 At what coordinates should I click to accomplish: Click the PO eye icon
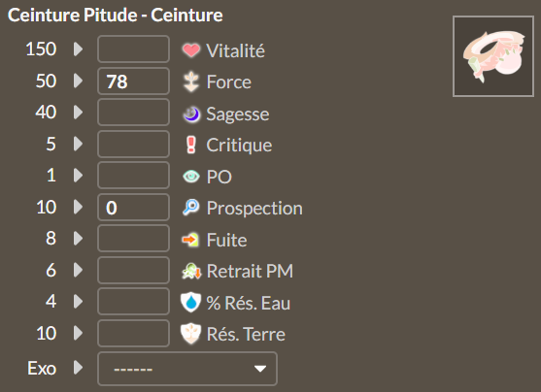click(x=190, y=177)
